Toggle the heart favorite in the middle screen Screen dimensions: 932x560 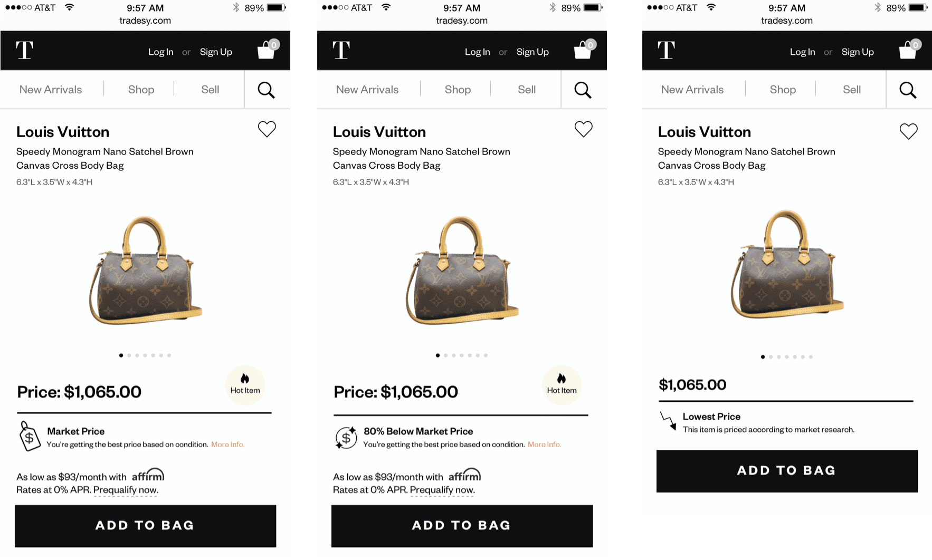(x=583, y=129)
